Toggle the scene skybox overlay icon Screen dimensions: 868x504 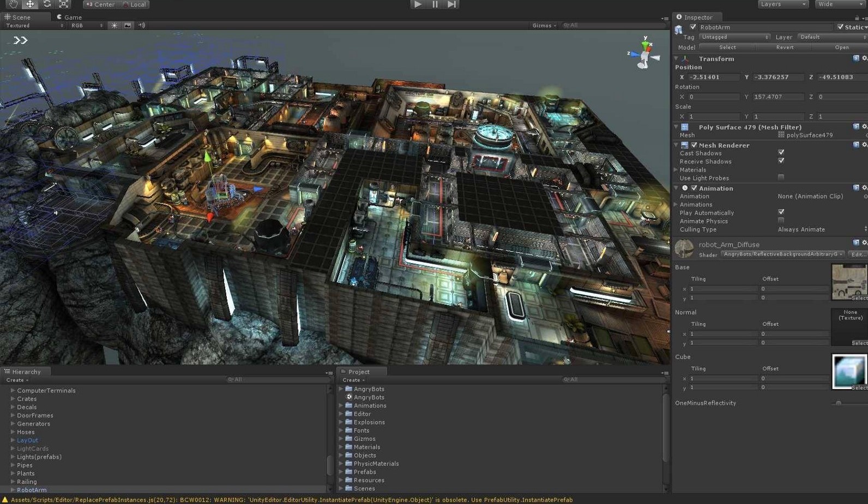pyautogui.click(x=128, y=25)
